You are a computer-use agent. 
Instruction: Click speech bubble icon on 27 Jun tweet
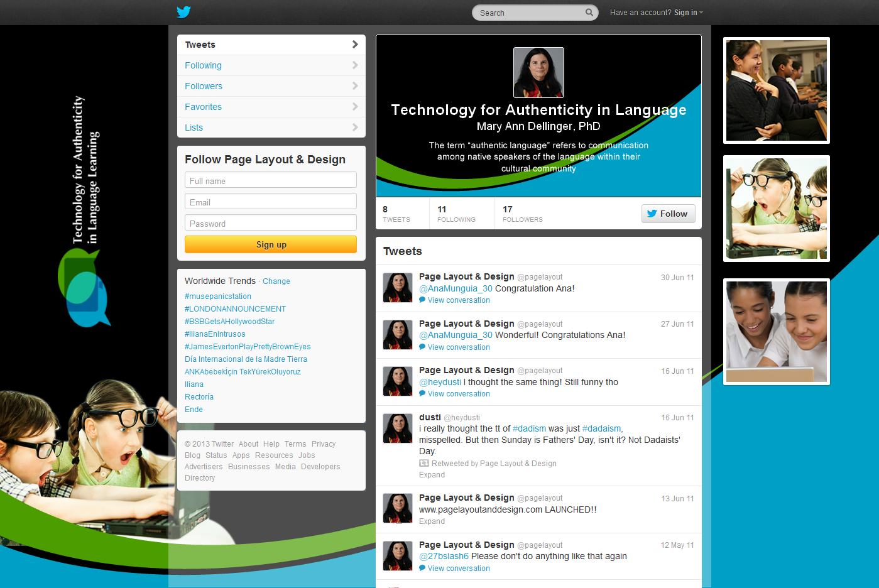pos(422,347)
